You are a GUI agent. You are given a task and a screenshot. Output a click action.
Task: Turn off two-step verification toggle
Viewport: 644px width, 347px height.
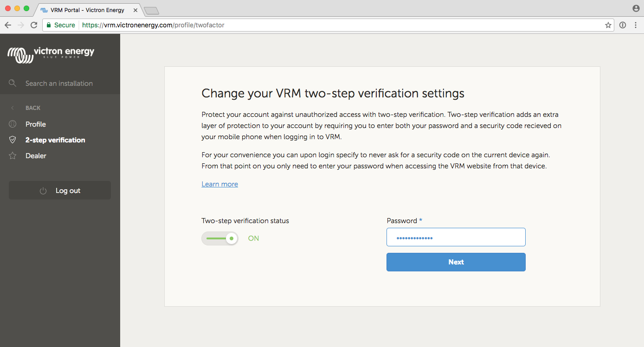220,238
